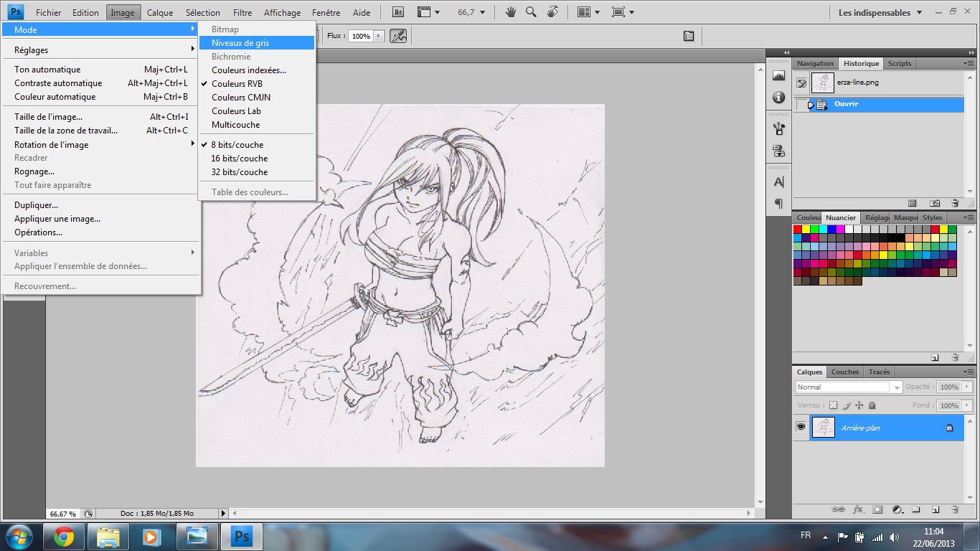The height and width of the screenshot is (551, 980).
Task: Switch to the Styles tab
Action: 933,217
